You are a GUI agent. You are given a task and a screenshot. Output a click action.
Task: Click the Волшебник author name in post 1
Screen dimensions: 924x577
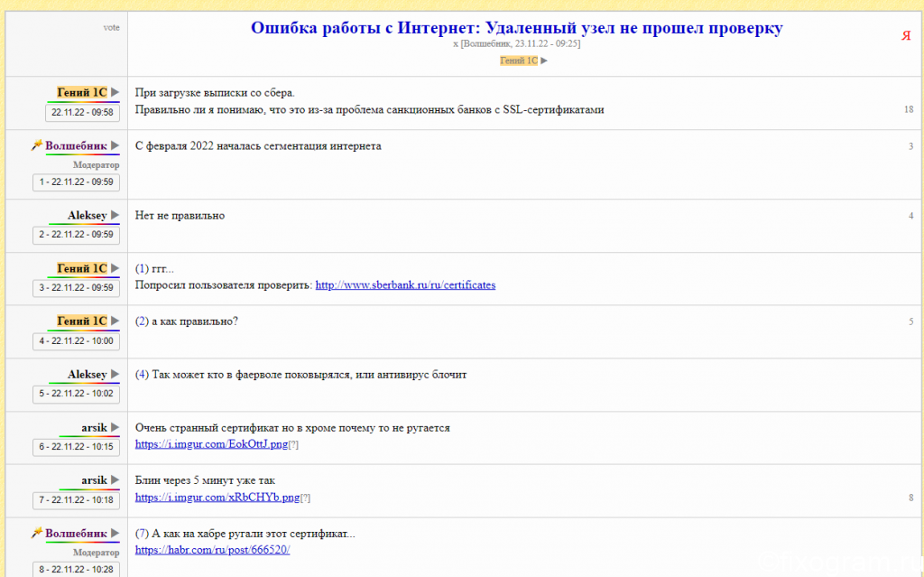click(76, 145)
